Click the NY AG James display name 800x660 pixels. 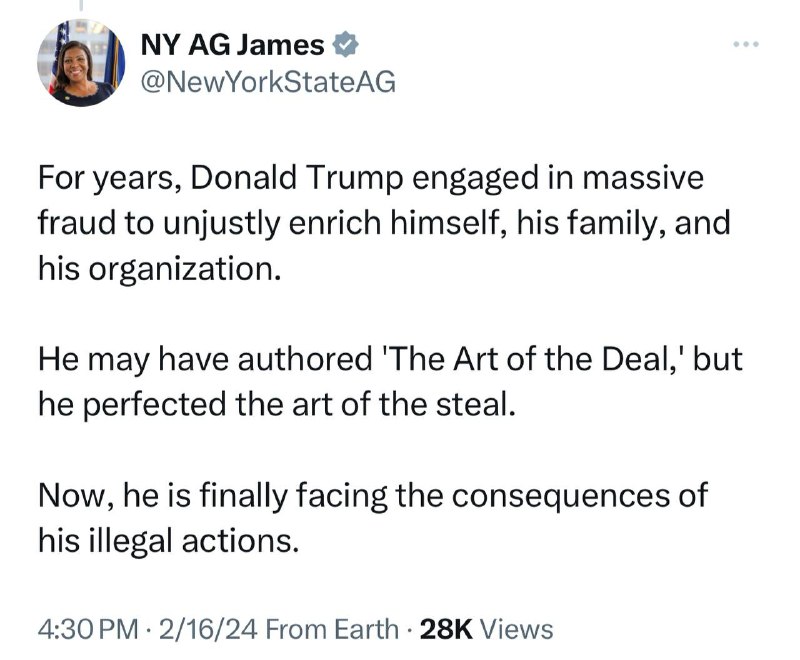pos(232,45)
